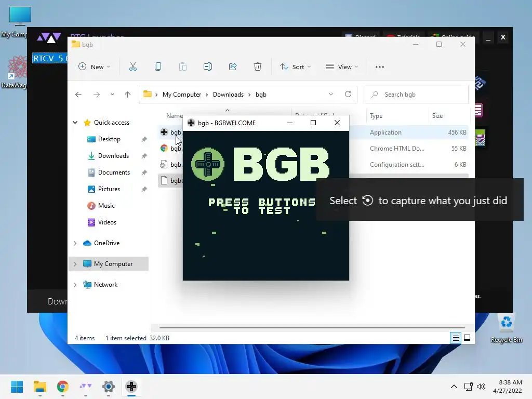
Task: Click the volume icon in system tray
Action: pos(481,387)
